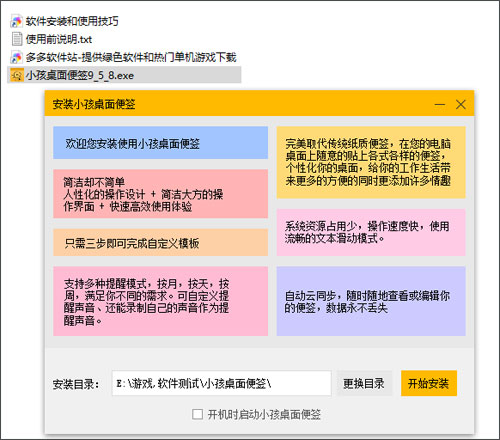
Task: Click the 开始安装 button
Action: pyautogui.click(x=429, y=383)
